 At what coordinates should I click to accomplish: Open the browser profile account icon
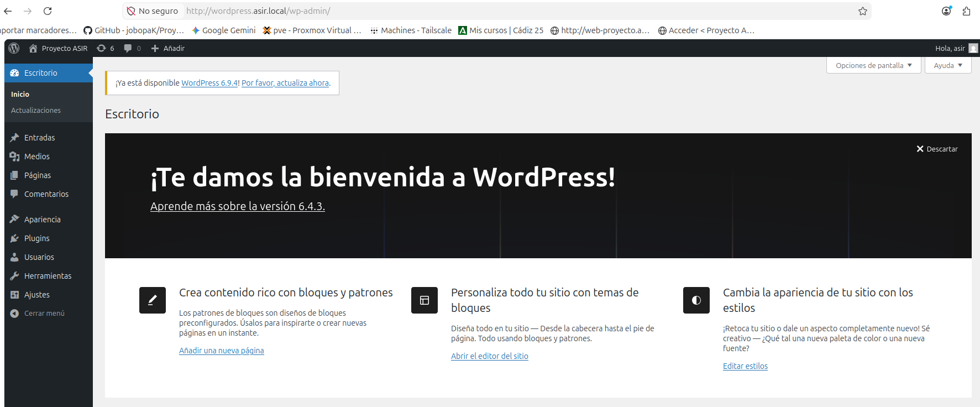pos(946,11)
